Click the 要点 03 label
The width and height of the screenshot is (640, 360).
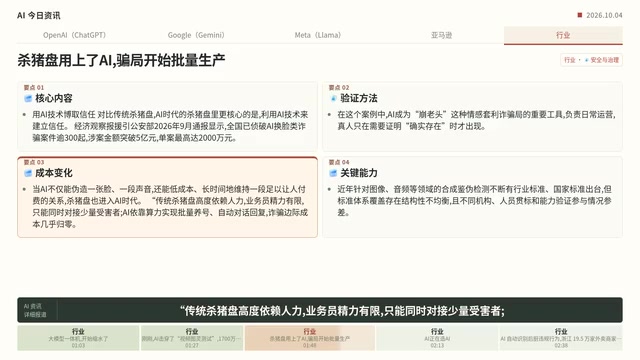pos(34,162)
